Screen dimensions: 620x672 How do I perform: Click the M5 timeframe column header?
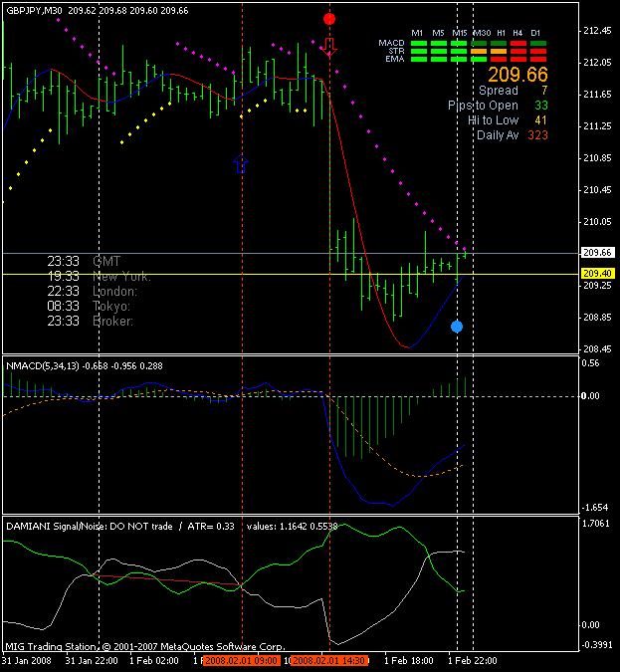tap(438, 33)
